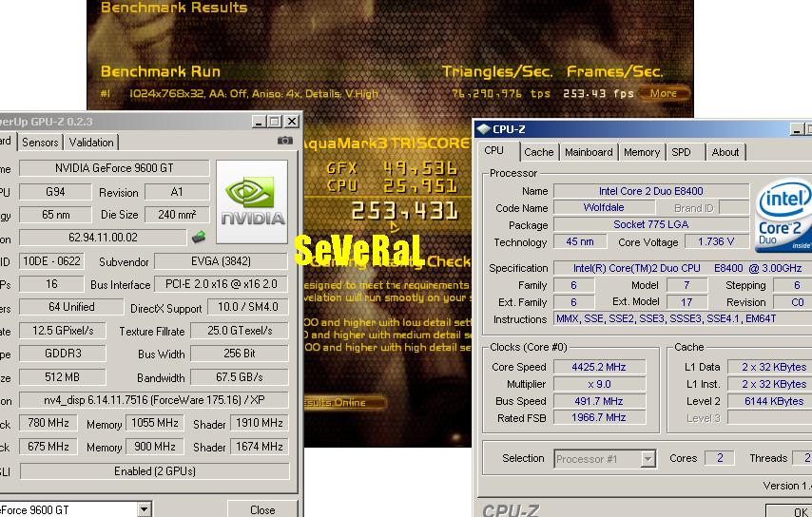Click the GPU-Z screenshot camera icon

click(285, 141)
